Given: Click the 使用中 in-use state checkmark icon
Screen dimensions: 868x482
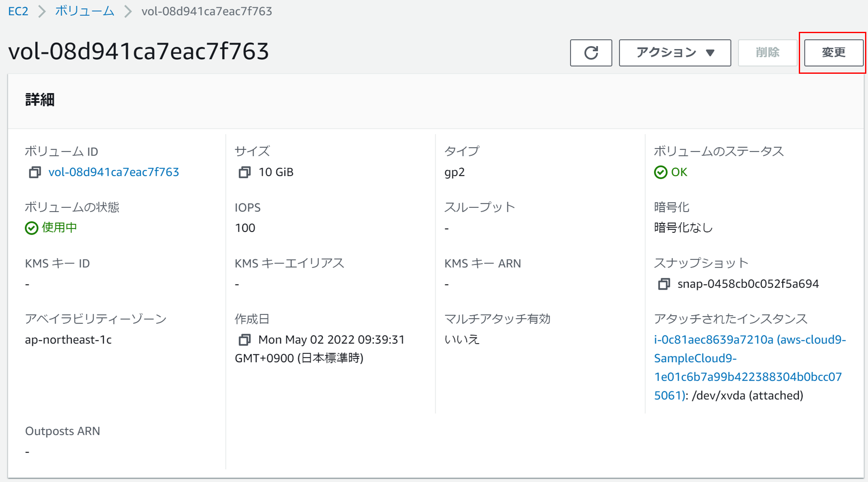Looking at the screenshot, I should pos(31,228).
